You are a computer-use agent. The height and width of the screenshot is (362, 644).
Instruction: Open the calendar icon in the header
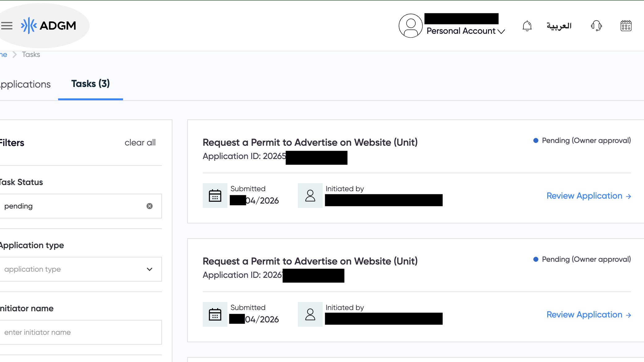[x=626, y=26]
